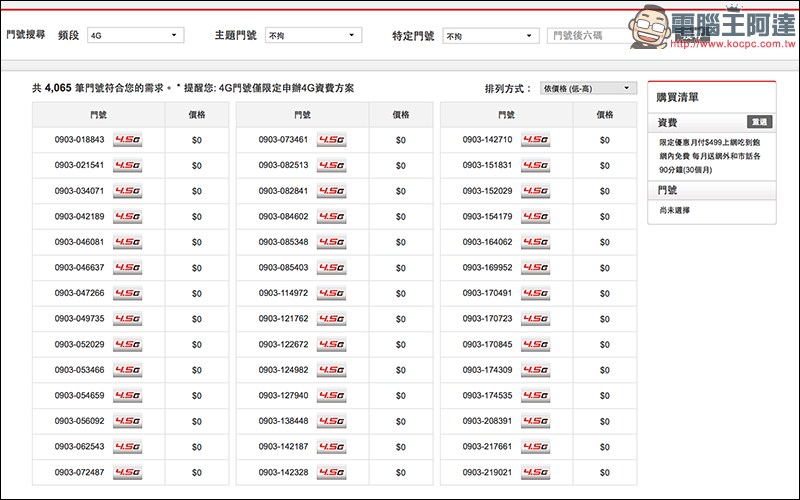This screenshot has height=500, width=800.
Task: Click 4.5G badge beside 0903-208391
Action: coord(536,421)
